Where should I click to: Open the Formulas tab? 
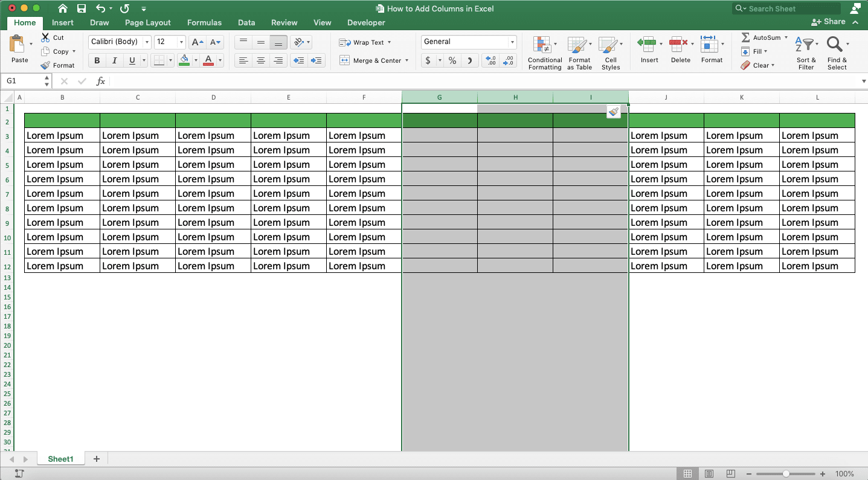(x=204, y=22)
